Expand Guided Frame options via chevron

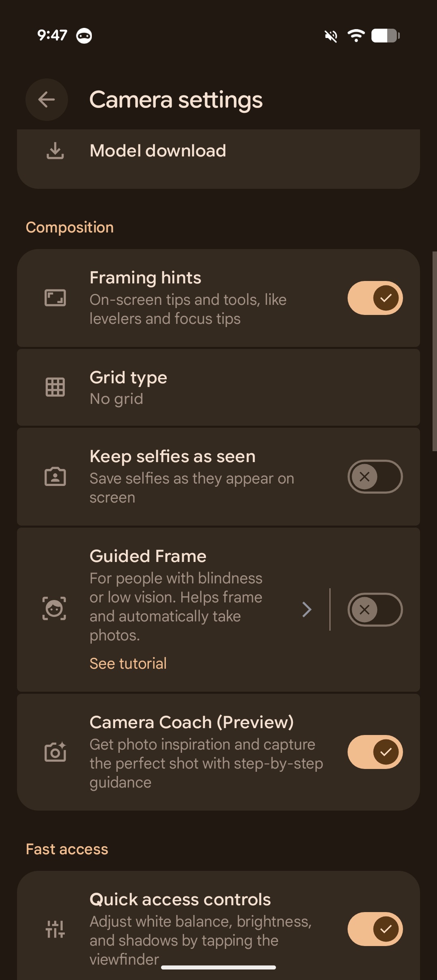pos(307,609)
